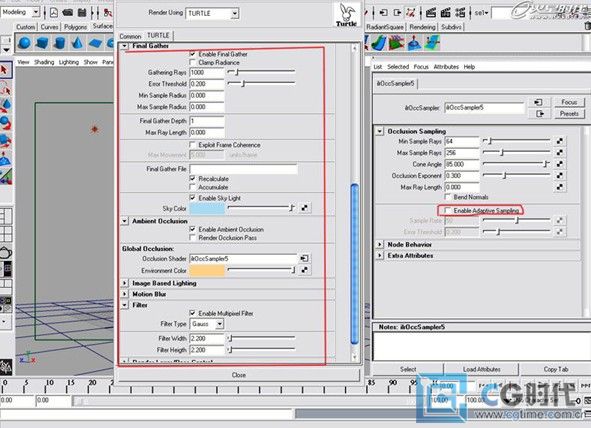591x428 pixels.
Task: Click the Turtle rabbit logo
Action: click(346, 14)
